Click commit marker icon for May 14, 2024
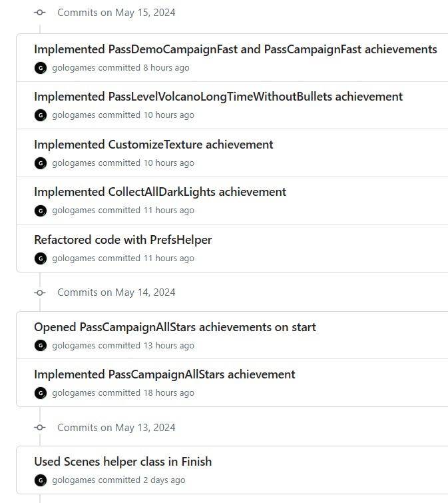Screen dimensions: 448x503 [x=40, y=292]
